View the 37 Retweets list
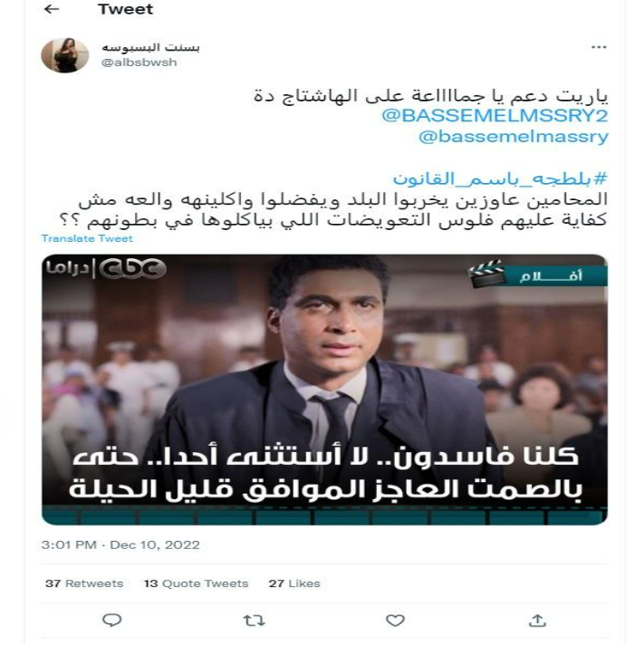 (84, 583)
